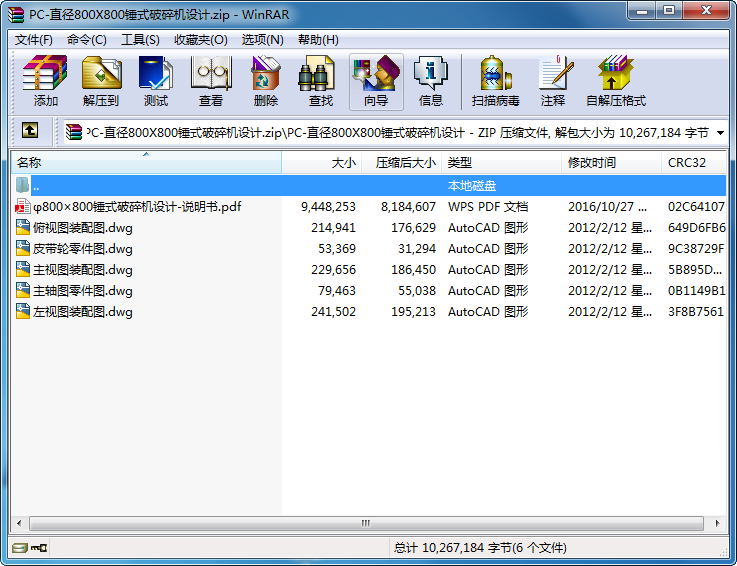
Task: Select the file 左视图装配图.dwg
Action: [x=83, y=311]
